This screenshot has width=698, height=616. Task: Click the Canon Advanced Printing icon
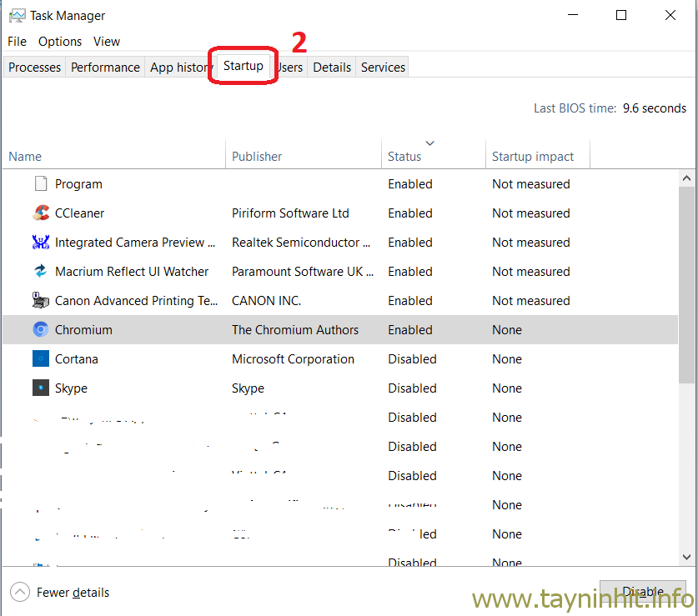pos(41,301)
